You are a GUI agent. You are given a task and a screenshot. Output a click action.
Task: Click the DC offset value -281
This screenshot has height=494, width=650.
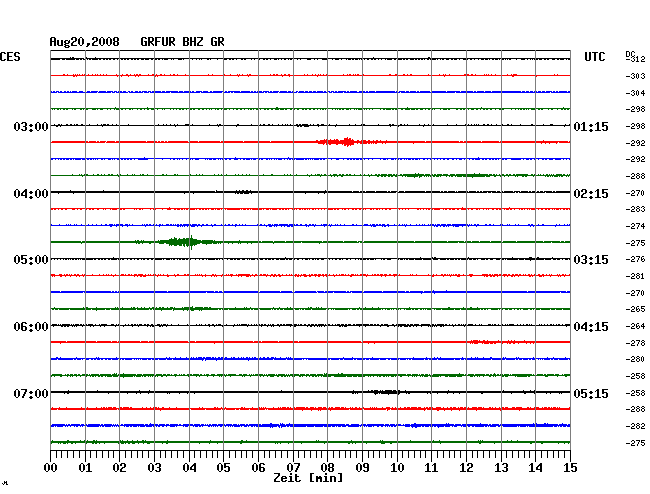(635, 276)
